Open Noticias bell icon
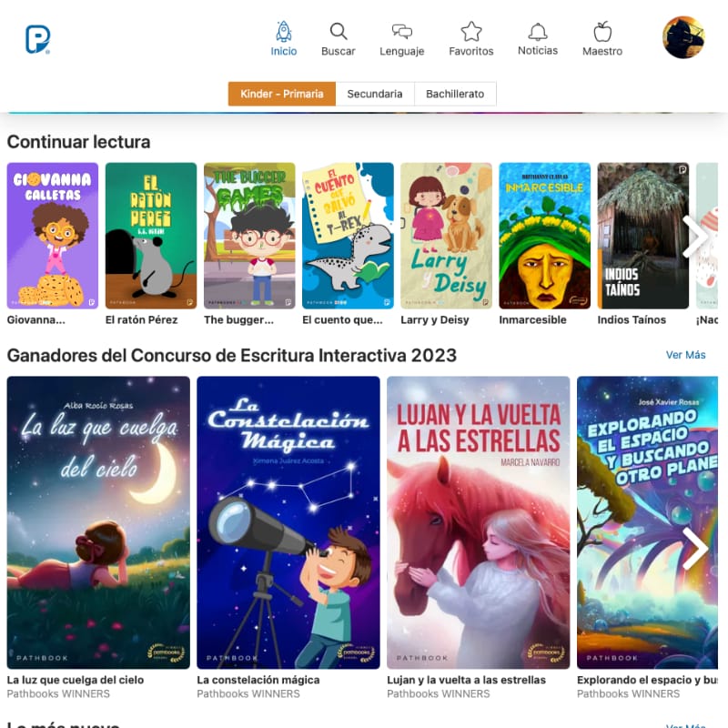Image resolution: width=728 pixels, height=728 pixels. coord(538,32)
